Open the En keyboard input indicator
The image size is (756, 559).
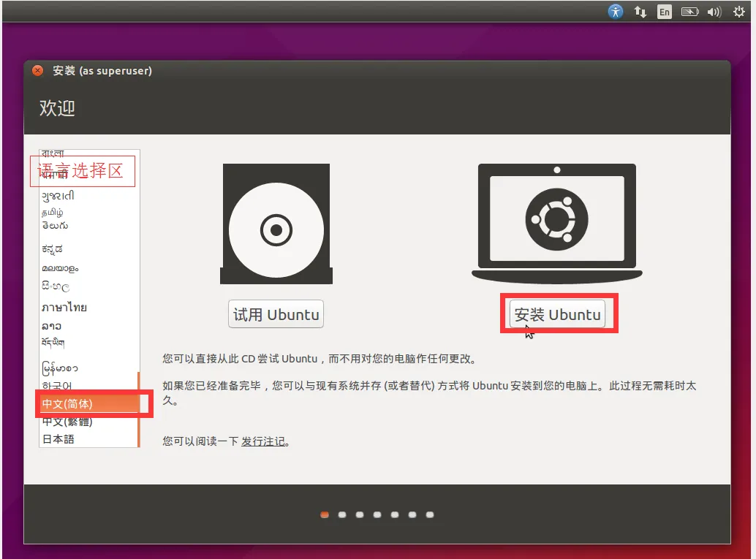664,12
